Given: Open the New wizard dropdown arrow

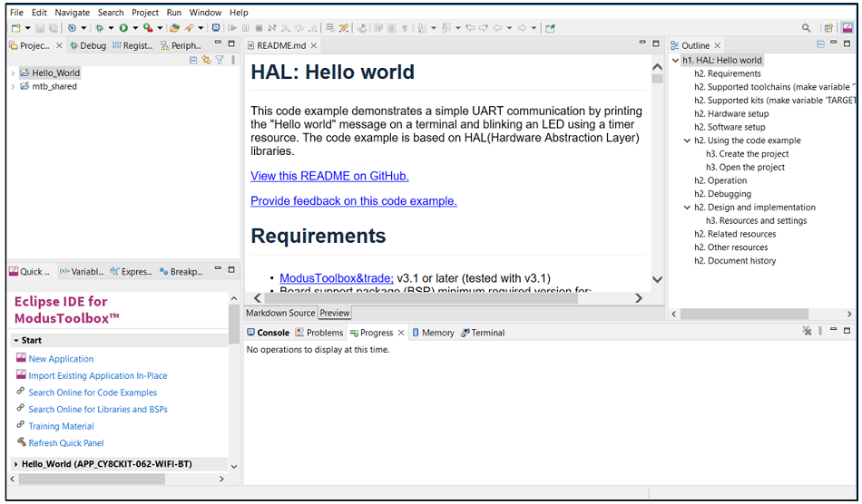Looking at the screenshot, I should [x=27, y=28].
